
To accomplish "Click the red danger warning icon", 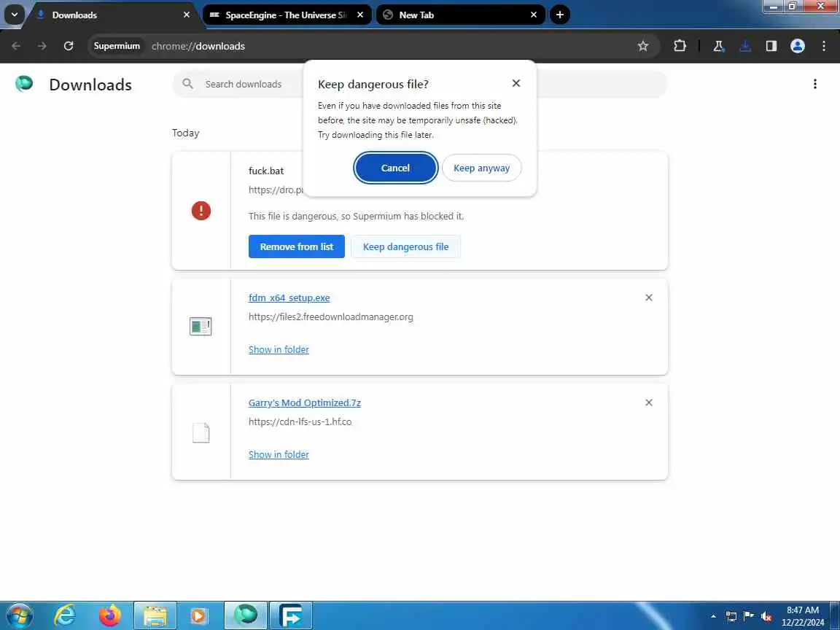I will 201,211.
